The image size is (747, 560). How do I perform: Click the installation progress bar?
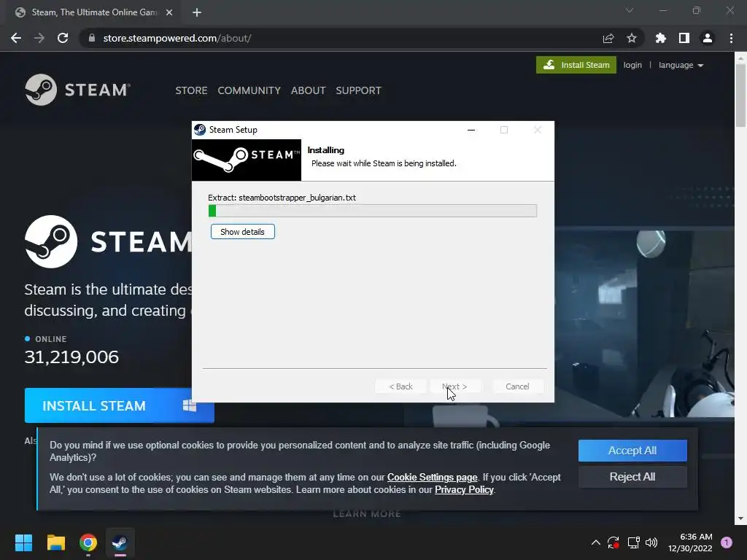(373, 211)
